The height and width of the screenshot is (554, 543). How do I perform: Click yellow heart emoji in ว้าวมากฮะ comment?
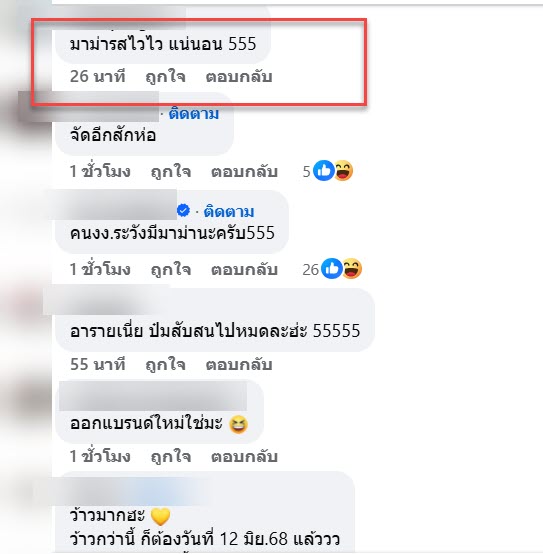[x=160, y=517]
